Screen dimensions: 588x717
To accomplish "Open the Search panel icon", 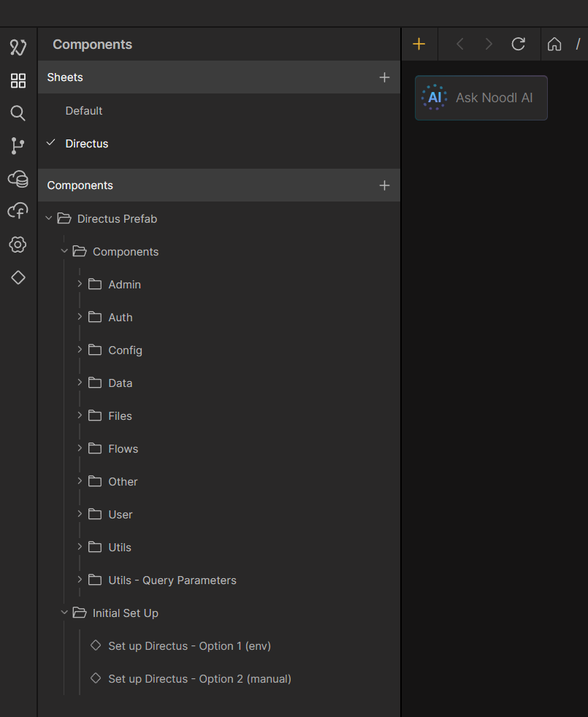I will (18, 113).
